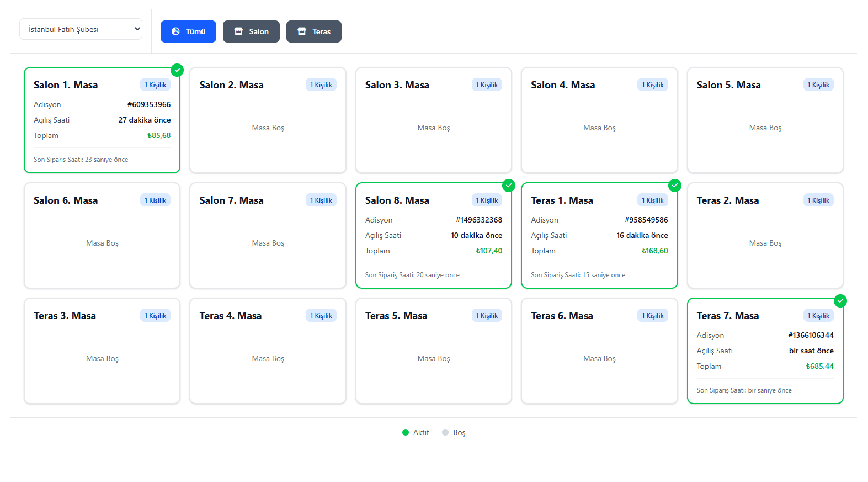Click adisyon number #958549586
The width and height of the screenshot is (868, 482).
pos(646,220)
